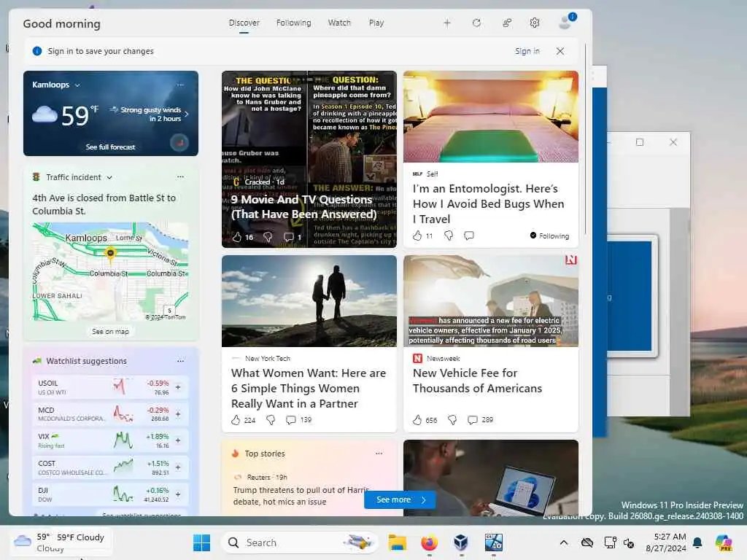Open the notification bell in system tray
This screenshot has width=747, height=560.
pos(697,542)
